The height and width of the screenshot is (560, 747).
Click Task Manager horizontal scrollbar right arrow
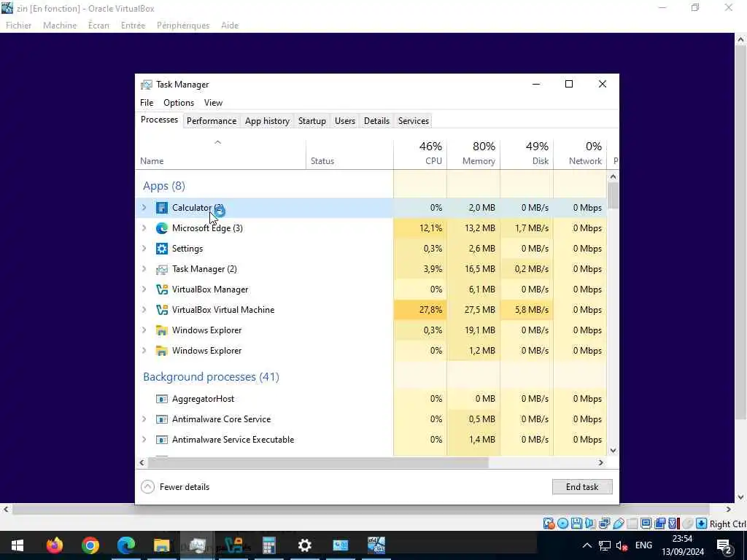(601, 462)
